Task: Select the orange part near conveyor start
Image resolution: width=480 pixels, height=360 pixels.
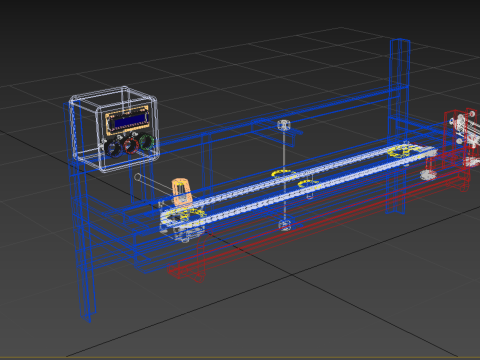Action: tap(182, 192)
